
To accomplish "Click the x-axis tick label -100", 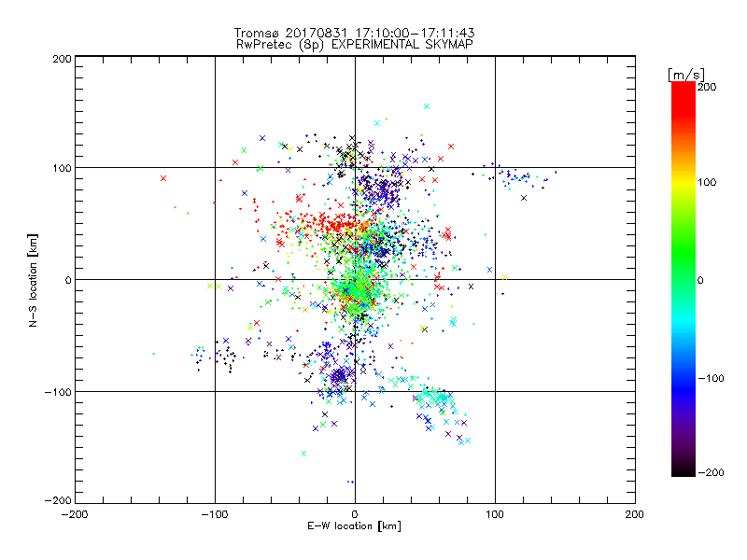I will tap(215, 514).
